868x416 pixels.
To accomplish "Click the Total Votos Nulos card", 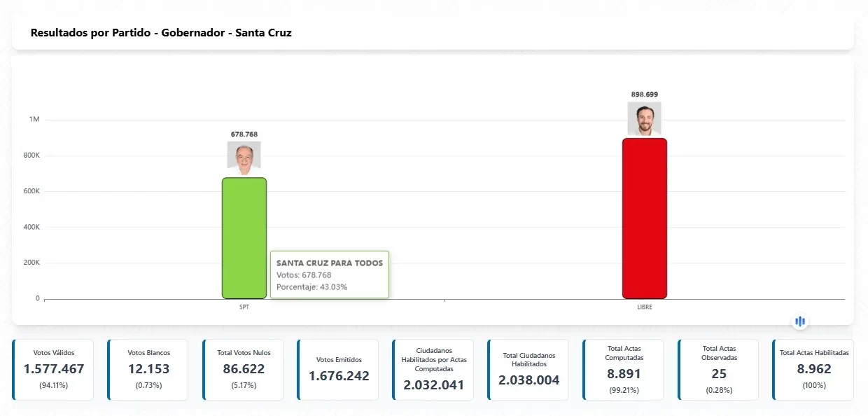I will pyautogui.click(x=244, y=370).
